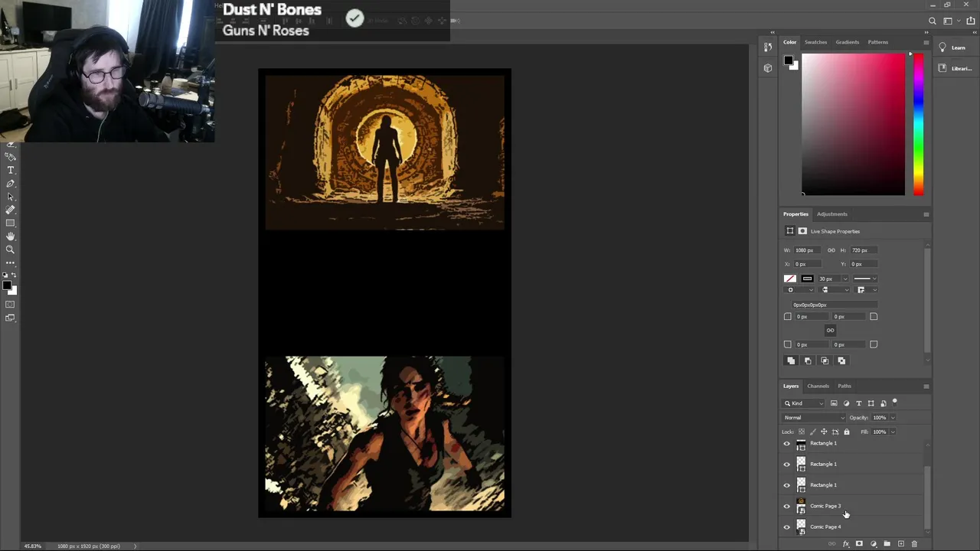The image size is (980, 551).
Task: Click the shape Width input field
Action: click(807, 250)
